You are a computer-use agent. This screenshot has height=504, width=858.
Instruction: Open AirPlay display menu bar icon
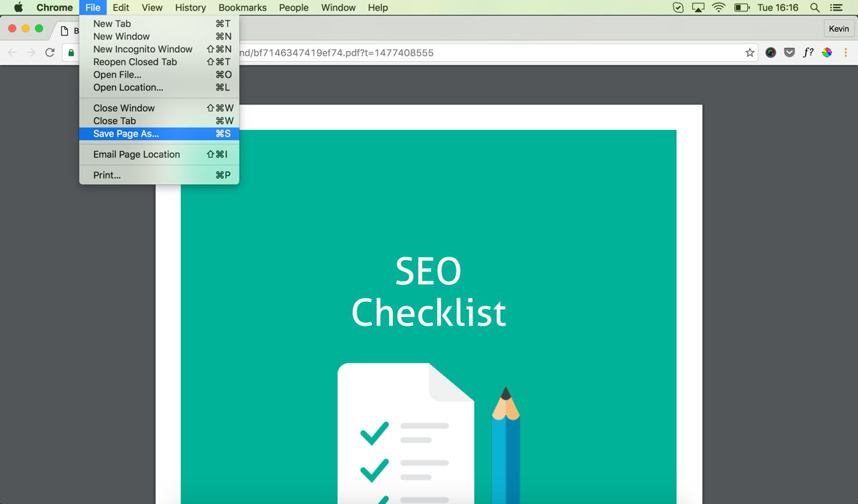click(698, 7)
